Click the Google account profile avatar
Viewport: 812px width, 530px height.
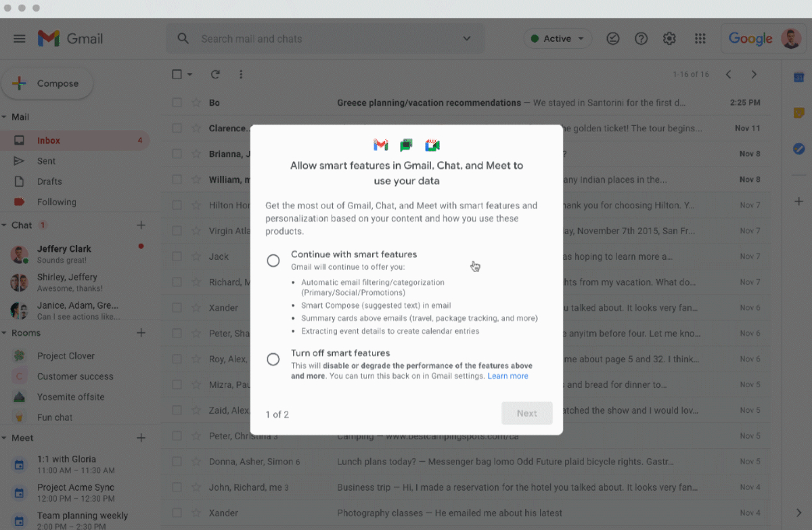791,39
